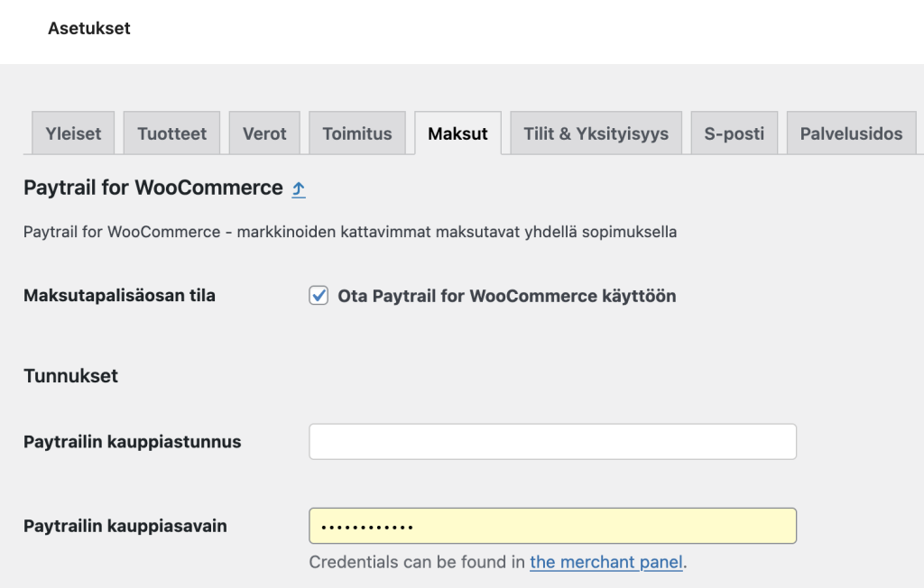Click the Paytrailin kauppiasavain label

coord(125,526)
